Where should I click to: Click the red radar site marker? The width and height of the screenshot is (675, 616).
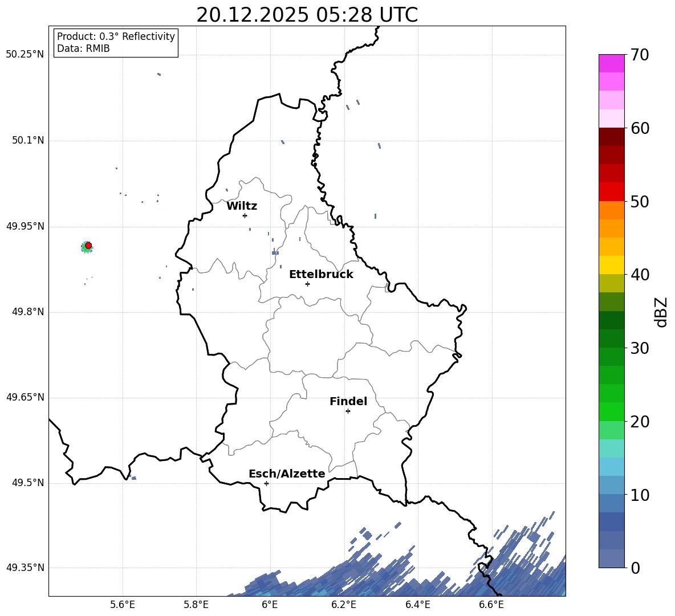(88, 246)
